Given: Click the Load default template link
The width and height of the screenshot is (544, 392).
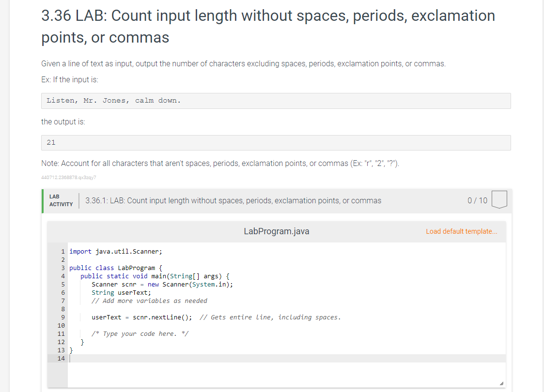Looking at the screenshot, I should click(x=461, y=231).
